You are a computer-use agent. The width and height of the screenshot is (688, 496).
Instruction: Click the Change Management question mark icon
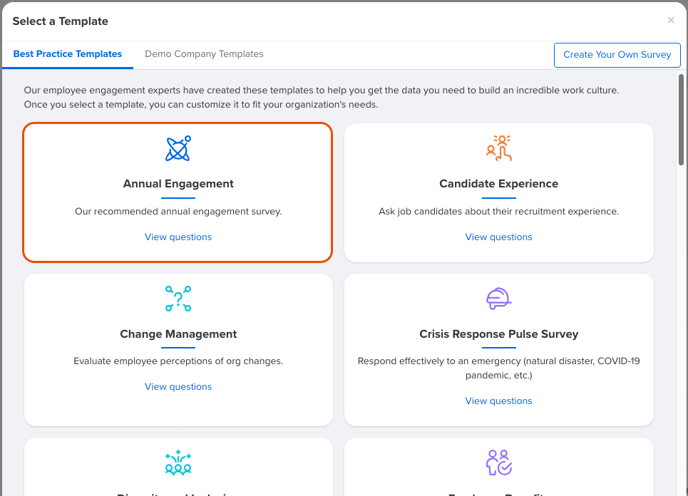178,298
